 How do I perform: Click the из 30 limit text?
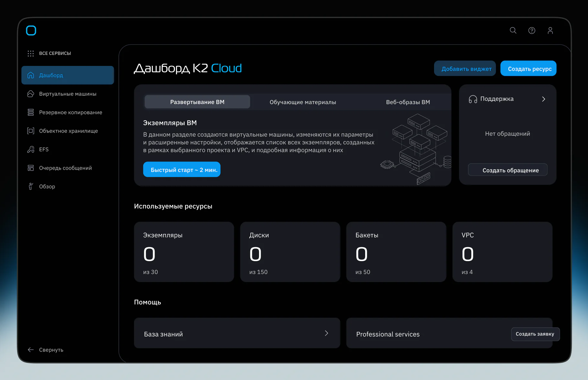(150, 272)
